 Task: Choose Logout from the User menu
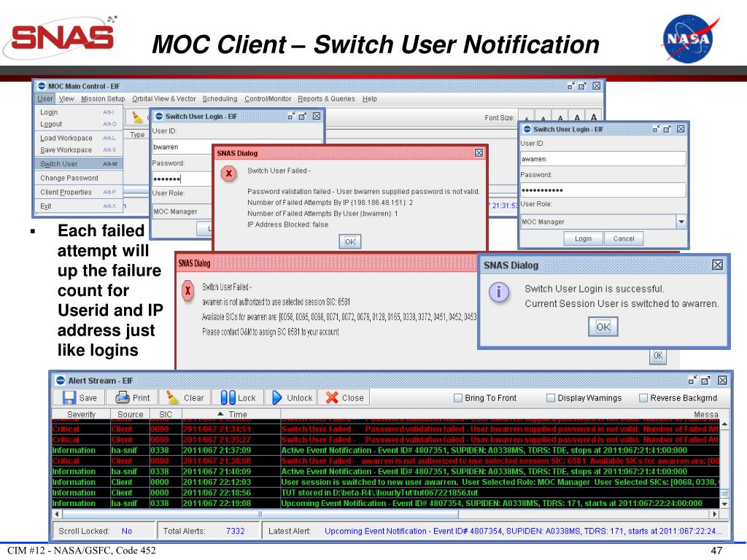click(x=79, y=124)
